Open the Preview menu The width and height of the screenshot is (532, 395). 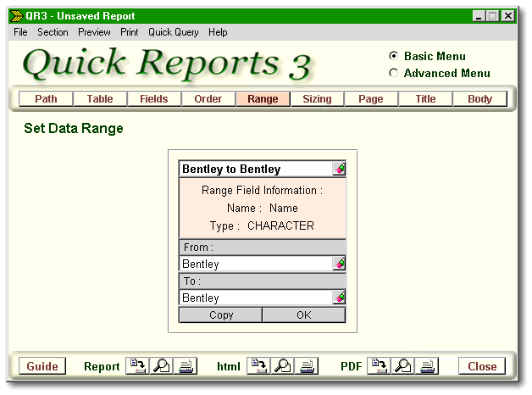coord(94,32)
